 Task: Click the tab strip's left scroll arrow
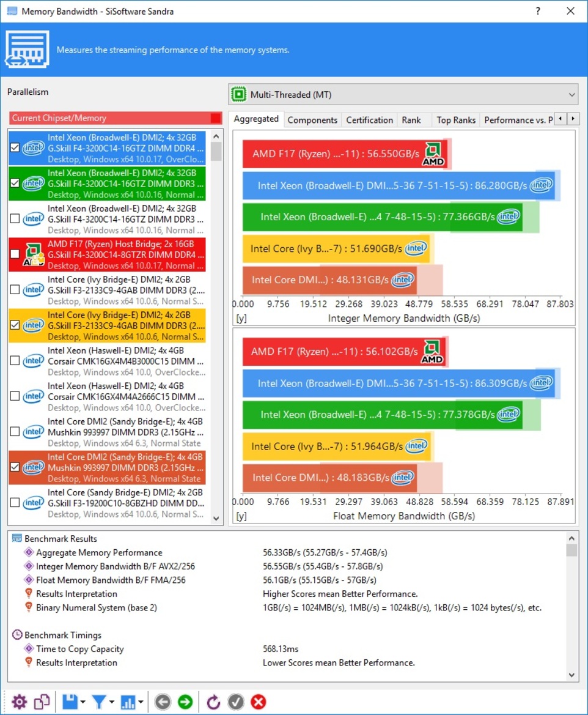click(x=560, y=119)
